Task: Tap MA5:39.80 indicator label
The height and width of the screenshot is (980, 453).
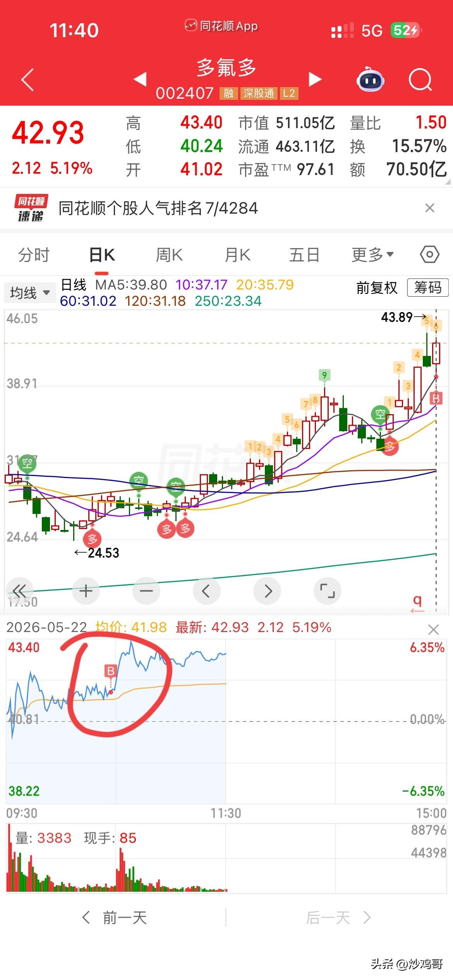Action: tap(131, 285)
